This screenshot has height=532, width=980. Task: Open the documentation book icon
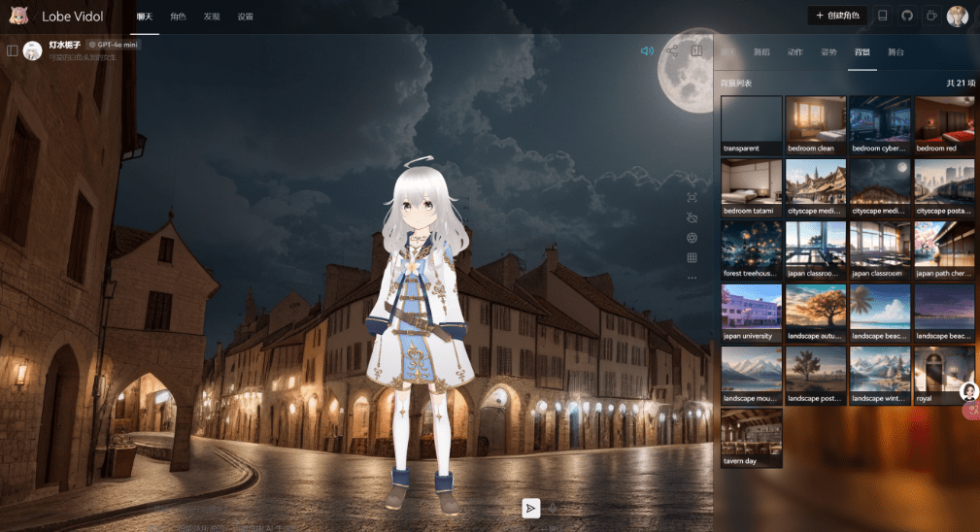tap(882, 16)
